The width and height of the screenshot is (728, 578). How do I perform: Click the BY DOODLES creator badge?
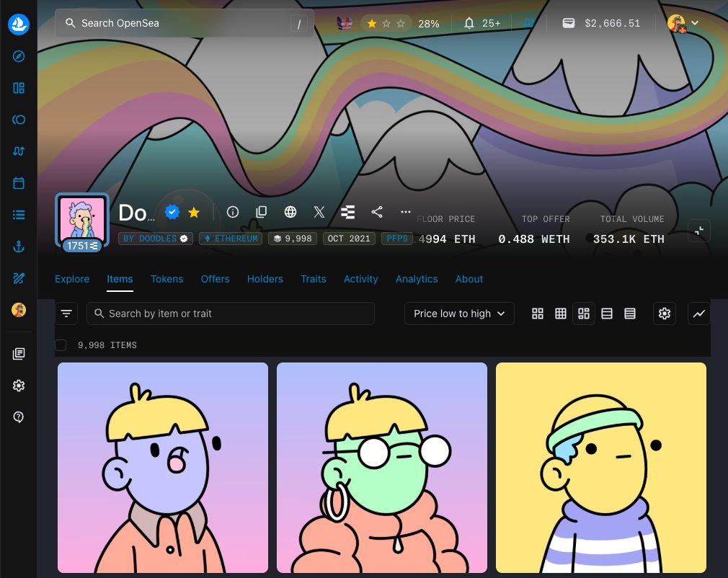(x=156, y=239)
